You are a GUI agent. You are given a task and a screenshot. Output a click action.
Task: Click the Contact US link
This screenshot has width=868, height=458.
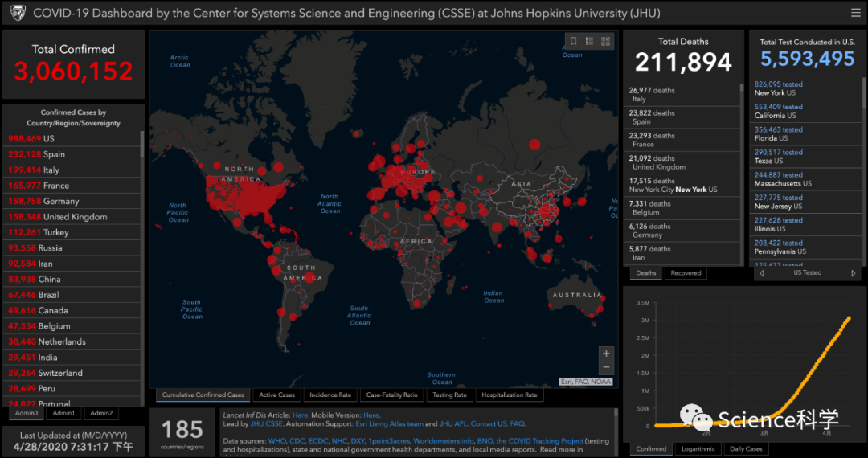click(x=489, y=424)
